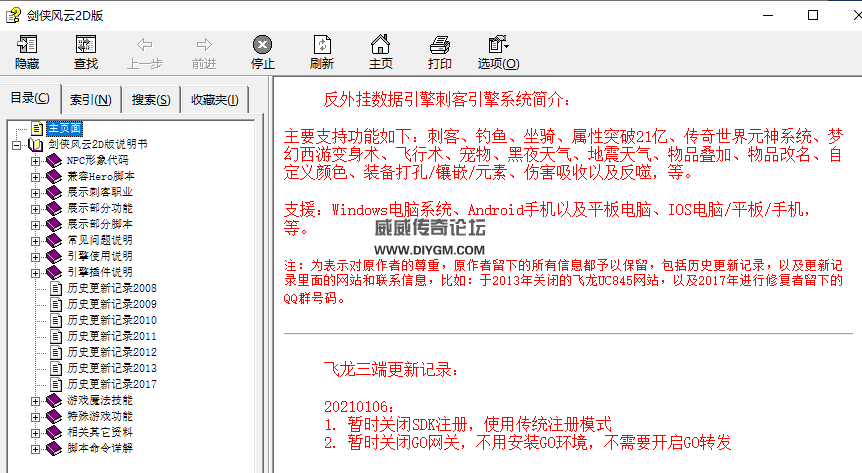Expand the 脚本命令详解 tree node
Image resolution: width=862 pixels, height=473 pixels.
(36, 448)
